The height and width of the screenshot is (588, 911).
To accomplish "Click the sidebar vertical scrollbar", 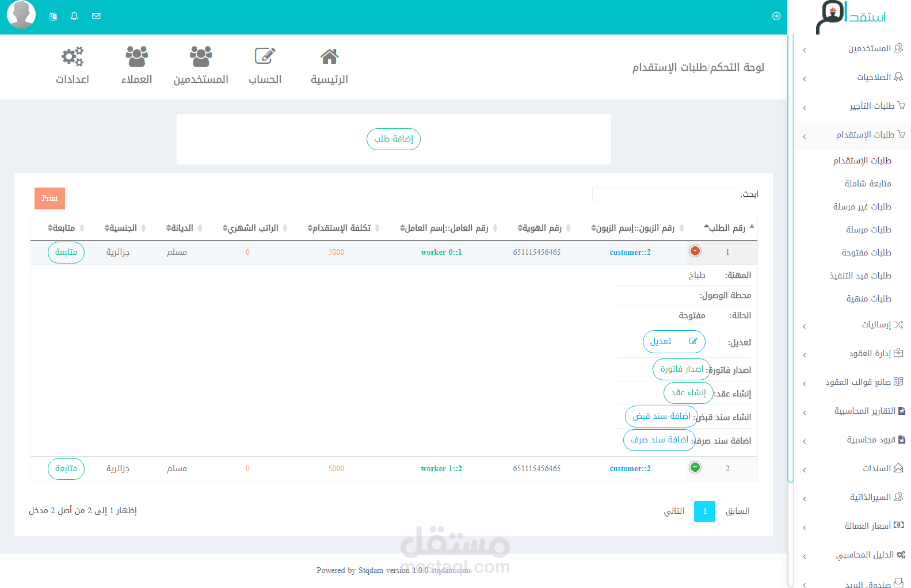I will [x=791, y=259].
